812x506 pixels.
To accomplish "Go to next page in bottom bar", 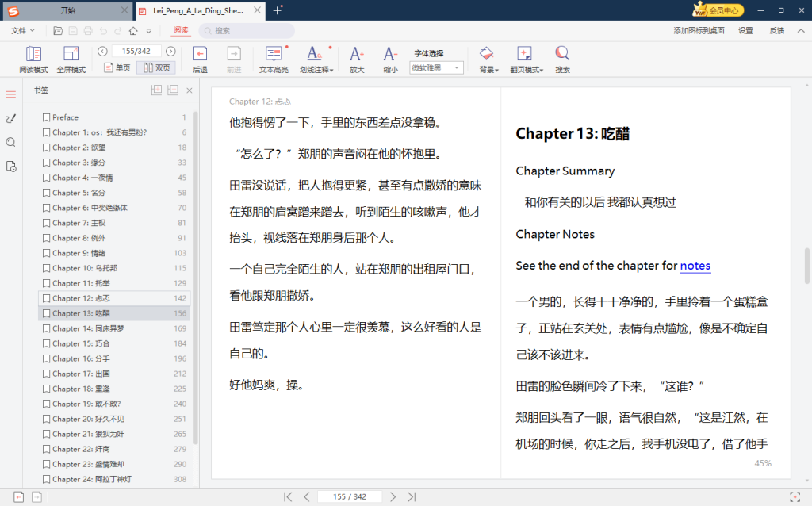I will [393, 496].
